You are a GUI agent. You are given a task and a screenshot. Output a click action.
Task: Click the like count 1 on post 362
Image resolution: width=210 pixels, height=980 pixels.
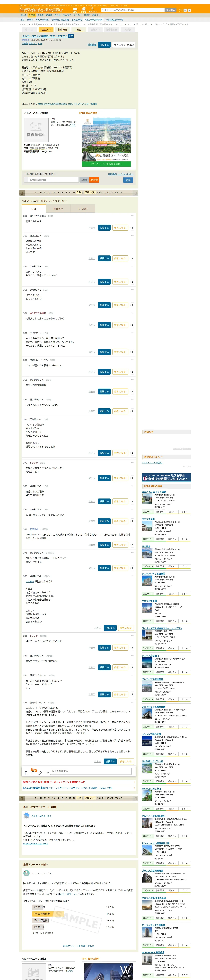132,228
